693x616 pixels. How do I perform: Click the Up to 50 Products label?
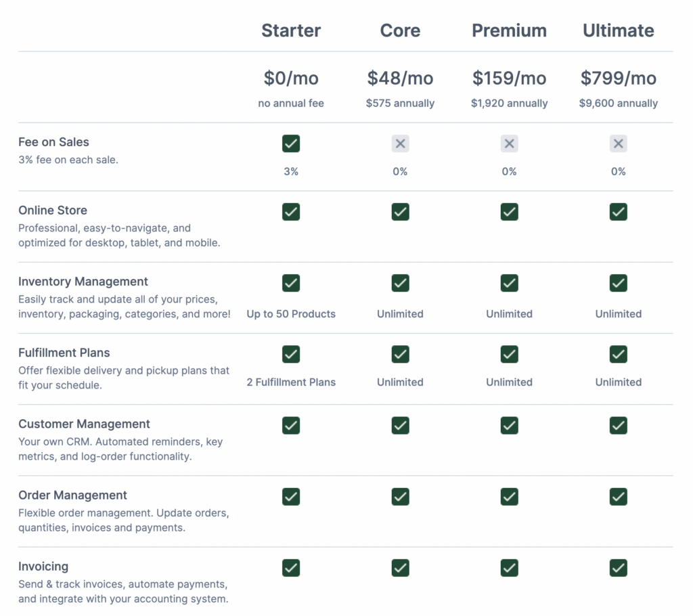pyautogui.click(x=291, y=314)
